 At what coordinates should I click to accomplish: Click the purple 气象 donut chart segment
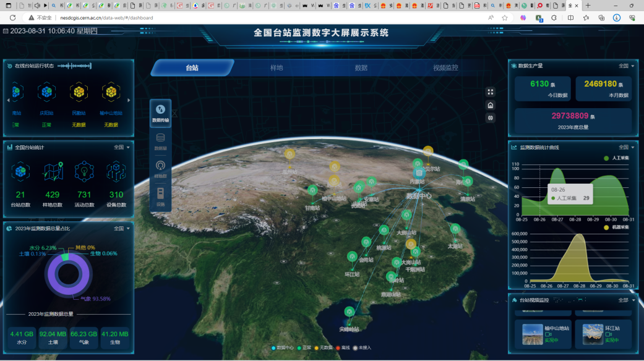click(x=68, y=291)
